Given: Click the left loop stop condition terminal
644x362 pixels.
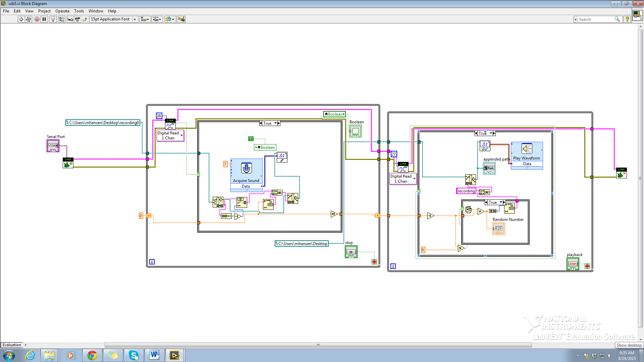Looking at the screenshot, I should (374, 262).
